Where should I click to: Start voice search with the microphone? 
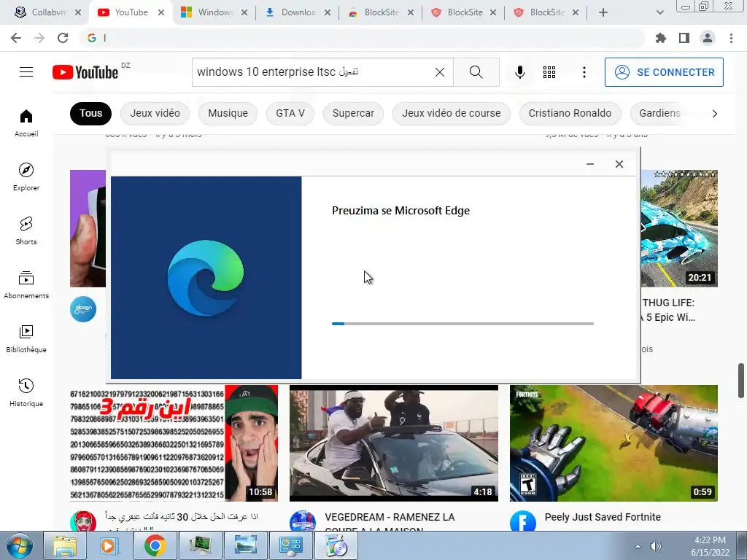pos(519,72)
